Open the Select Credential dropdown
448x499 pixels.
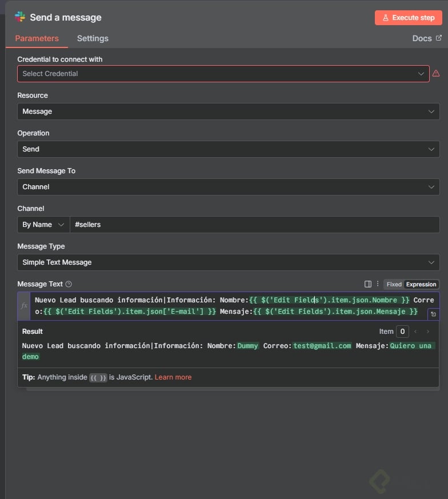(x=223, y=74)
